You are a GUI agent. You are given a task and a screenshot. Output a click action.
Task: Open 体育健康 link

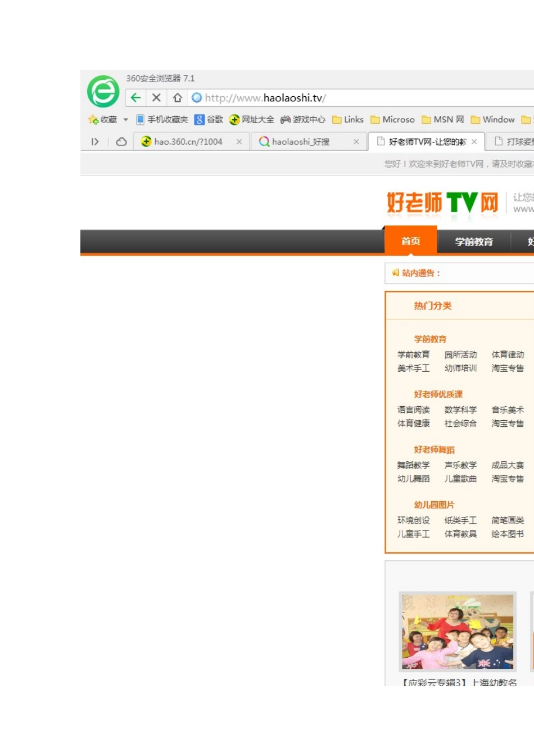(x=413, y=423)
